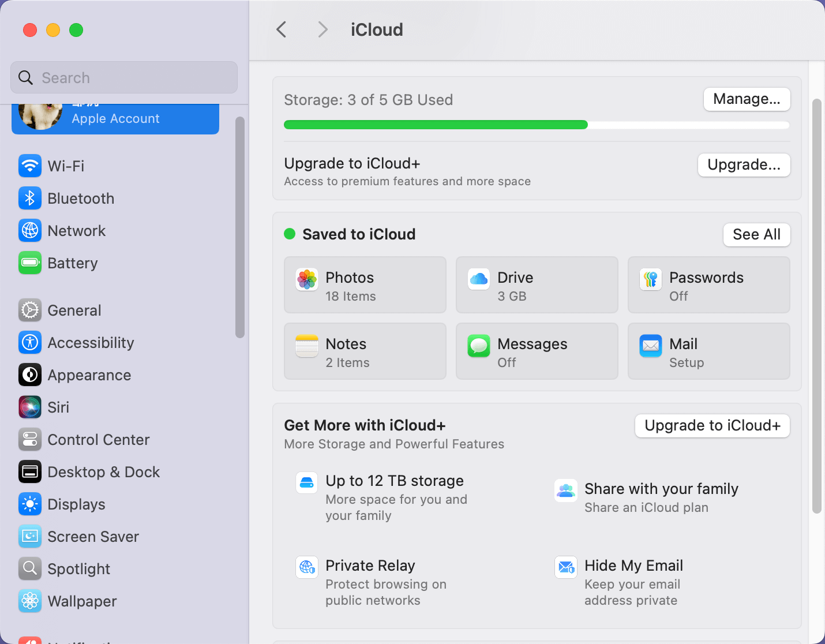825x644 pixels.
Task: Click the Hide My Email icon
Action: pyautogui.click(x=565, y=567)
